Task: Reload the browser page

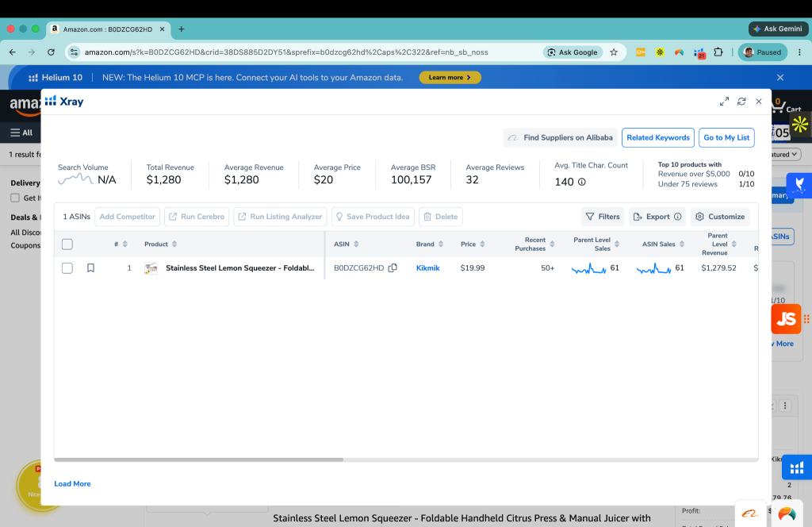Action: (x=51, y=52)
